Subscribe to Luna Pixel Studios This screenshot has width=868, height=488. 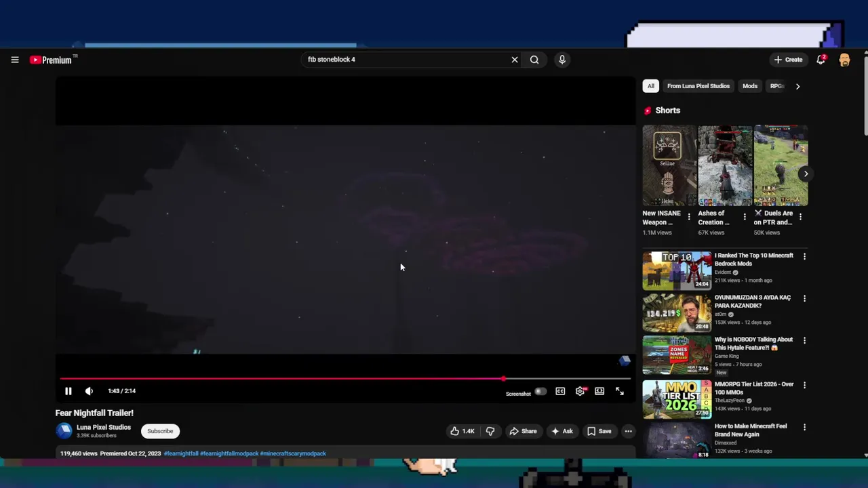[160, 431]
